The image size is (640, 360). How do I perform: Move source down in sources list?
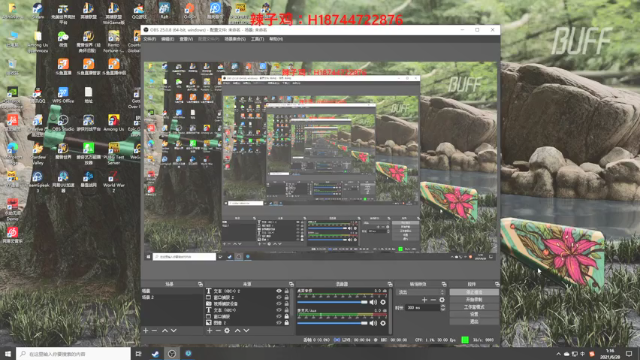point(246,331)
